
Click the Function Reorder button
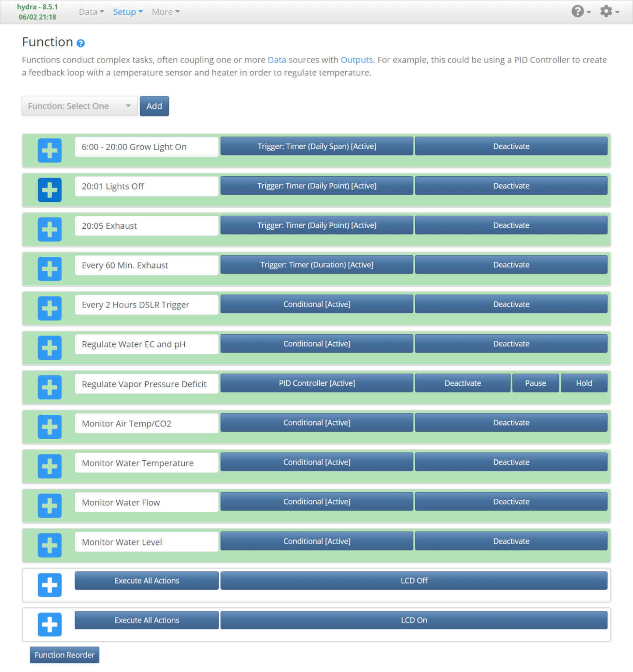[64, 655]
